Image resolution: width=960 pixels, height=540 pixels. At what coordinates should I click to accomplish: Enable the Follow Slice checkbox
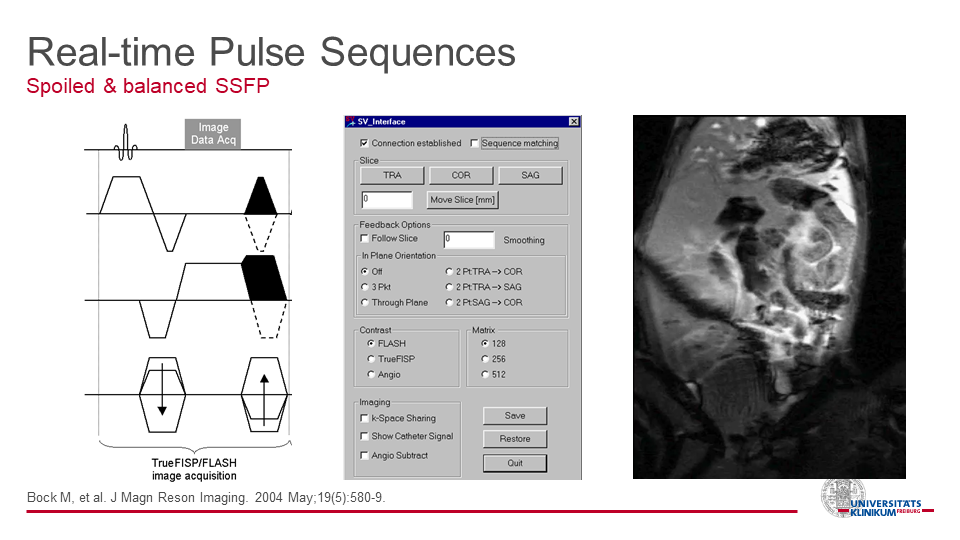click(364, 239)
